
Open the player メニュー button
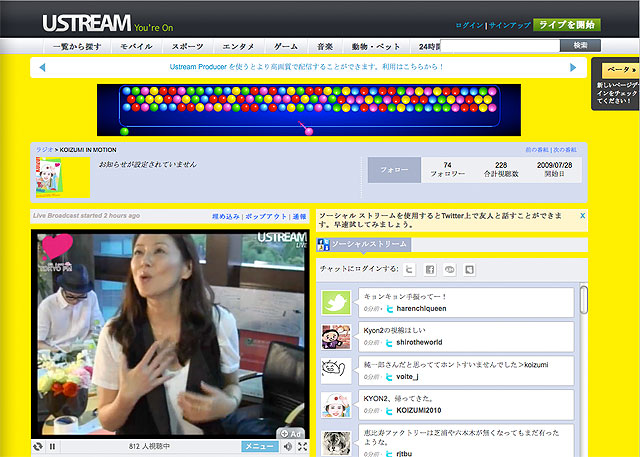tap(260, 446)
